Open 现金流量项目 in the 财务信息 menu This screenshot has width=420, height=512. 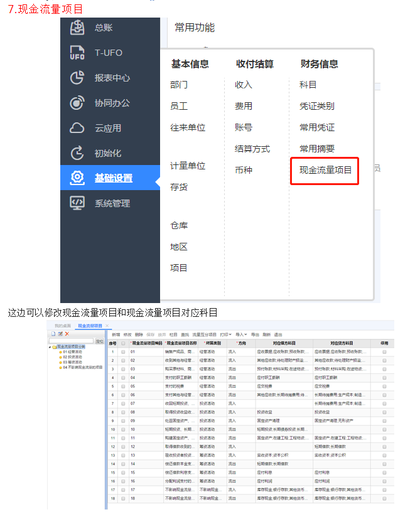[x=325, y=170]
